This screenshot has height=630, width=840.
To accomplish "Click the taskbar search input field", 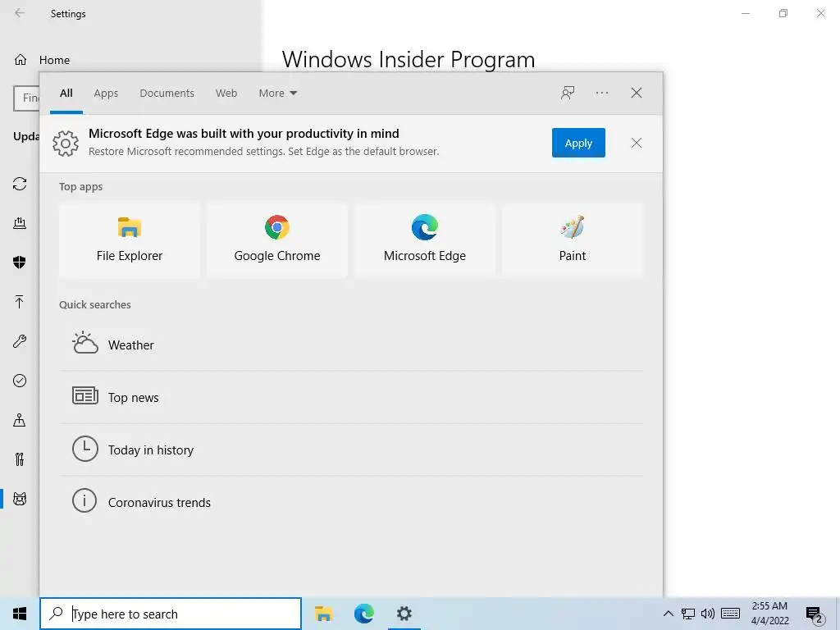I will 171,614.
